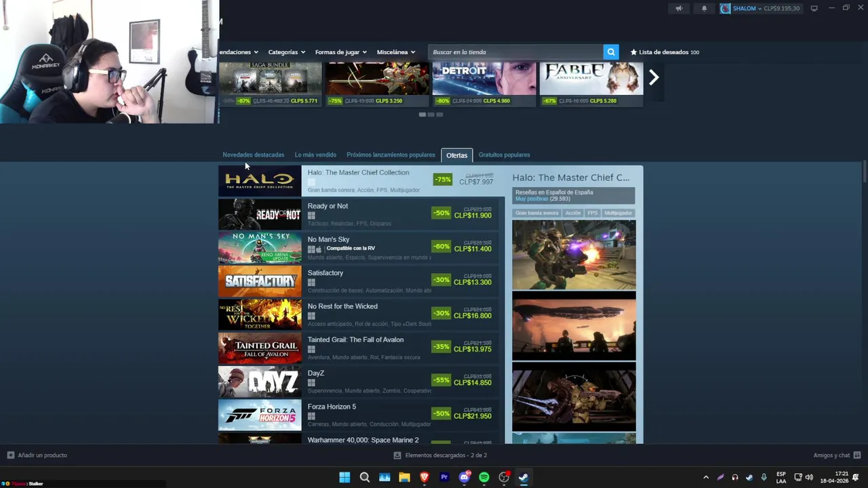
Task: Click the 'Muy positivas' review summary
Action: point(532,199)
